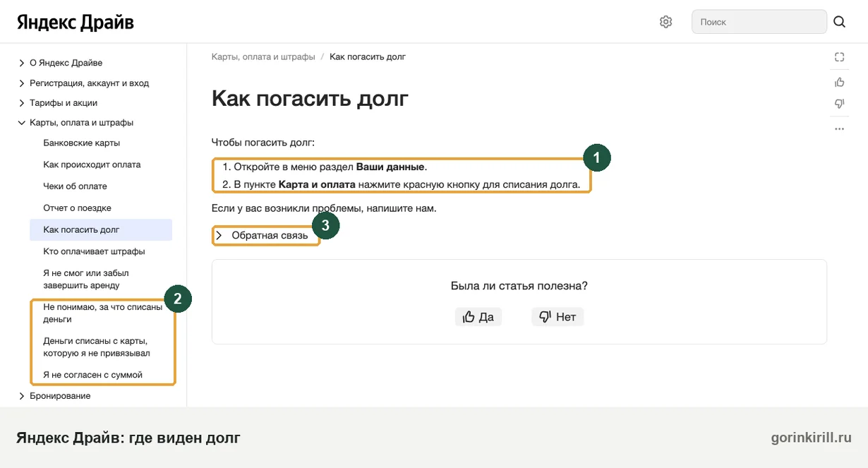Open Я не согласен с суммой page
This screenshot has height=468, width=868.
(x=92, y=375)
